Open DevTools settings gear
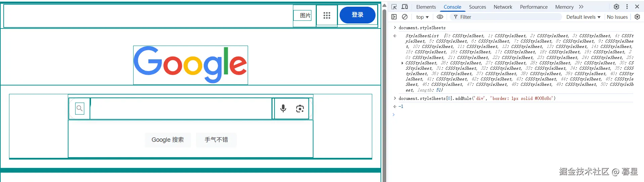644x182 pixels. 616,7
